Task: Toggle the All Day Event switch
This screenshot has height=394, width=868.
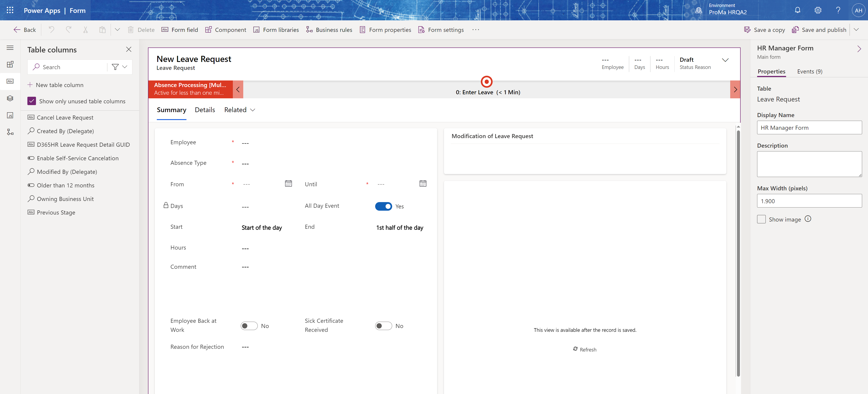Action: (384, 206)
